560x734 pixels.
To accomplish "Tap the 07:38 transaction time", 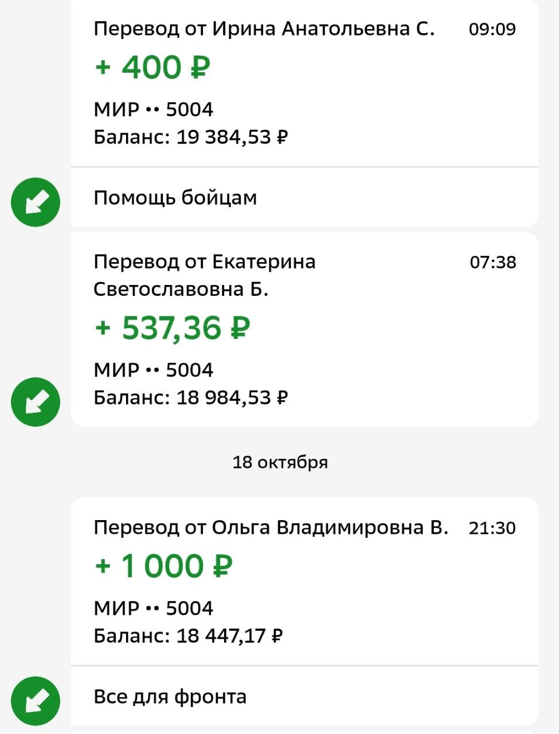I will coord(492,263).
